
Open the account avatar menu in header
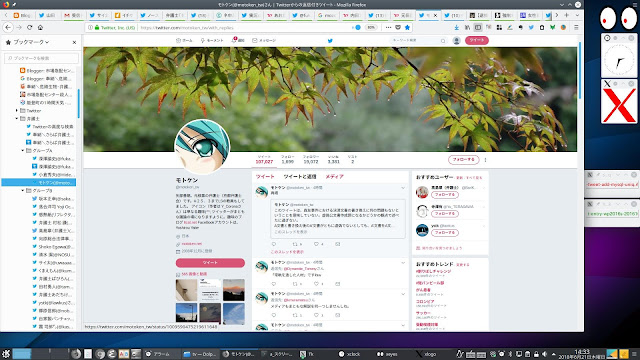[456, 40]
